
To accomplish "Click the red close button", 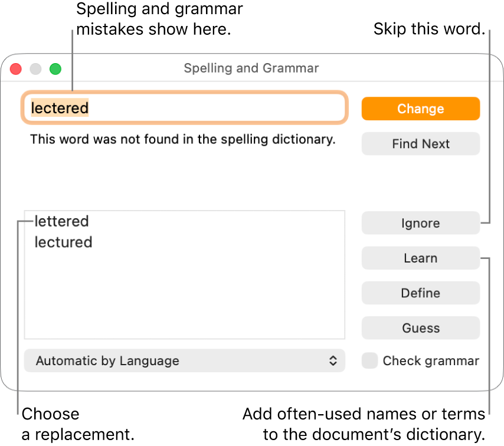I will pyautogui.click(x=15, y=68).
